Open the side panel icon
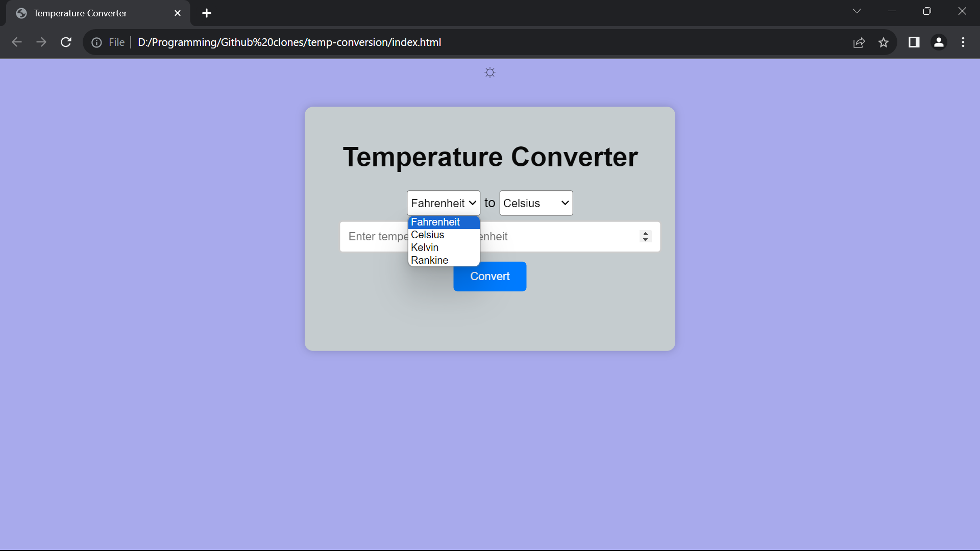This screenshot has height=551, width=980. tap(914, 42)
